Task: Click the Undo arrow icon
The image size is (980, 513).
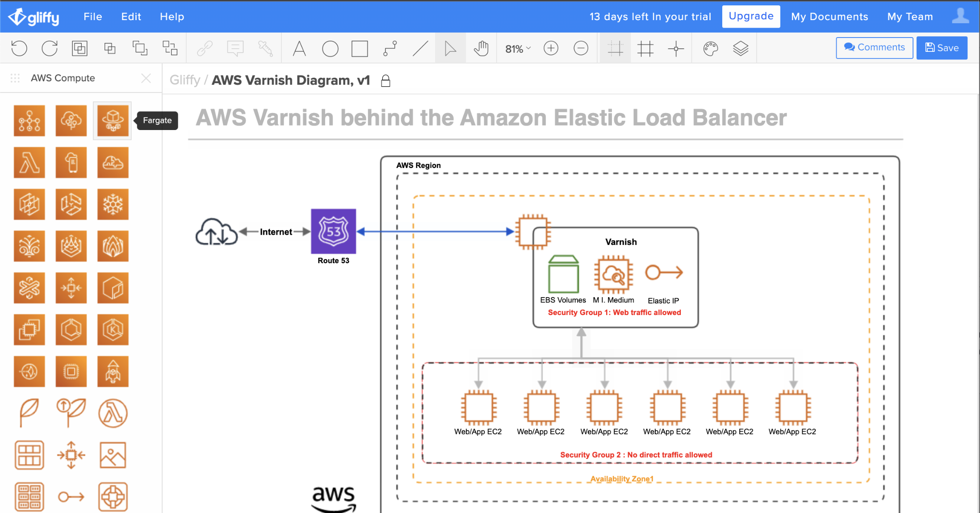Action: pyautogui.click(x=19, y=48)
